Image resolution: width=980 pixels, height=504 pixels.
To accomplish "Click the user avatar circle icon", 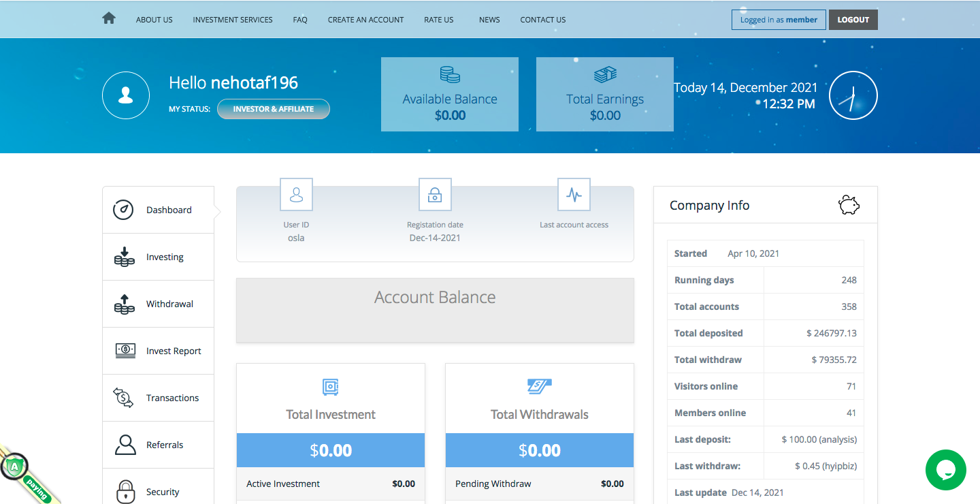I will pos(126,95).
